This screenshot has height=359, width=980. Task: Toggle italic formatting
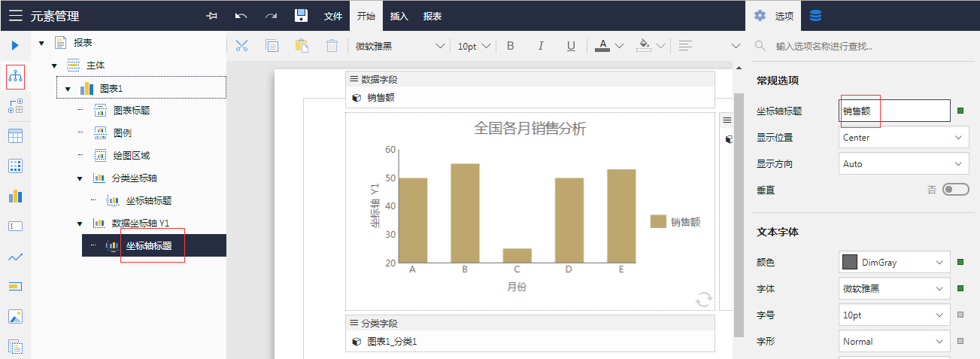click(540, 46)
